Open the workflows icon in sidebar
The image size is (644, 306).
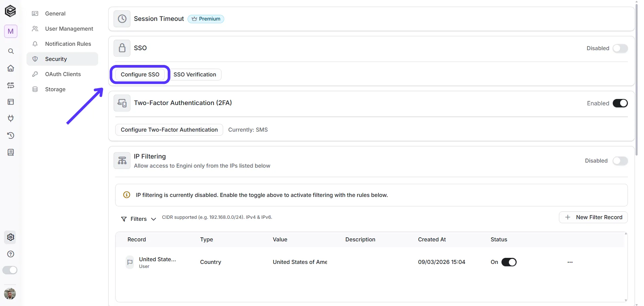[x=11, y=85]
